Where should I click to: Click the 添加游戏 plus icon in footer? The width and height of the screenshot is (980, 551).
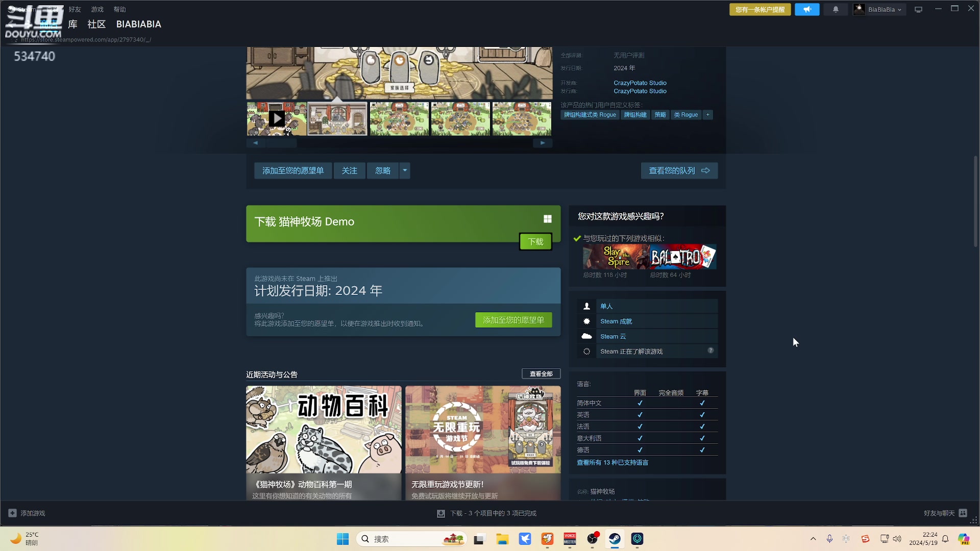(x=12, y=513)
